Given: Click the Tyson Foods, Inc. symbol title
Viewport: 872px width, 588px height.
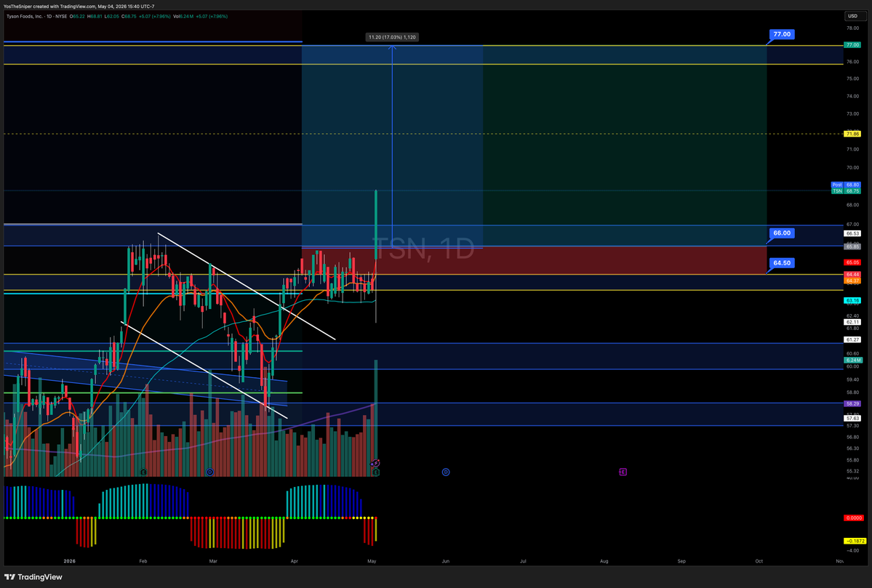Looking at the screenshot, I should (x=25, y=16).
